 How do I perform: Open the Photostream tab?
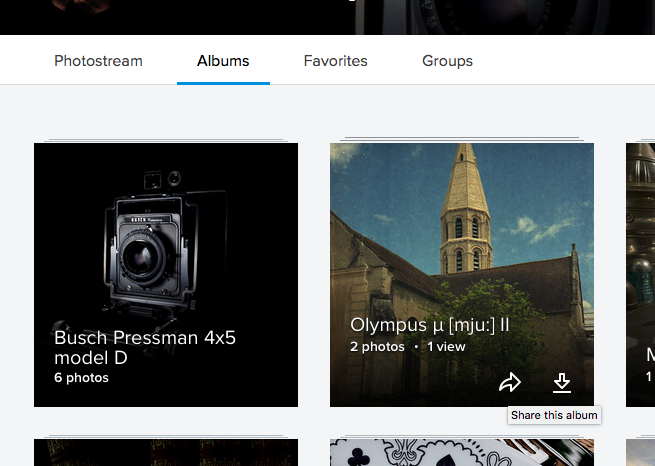point(98,61)
